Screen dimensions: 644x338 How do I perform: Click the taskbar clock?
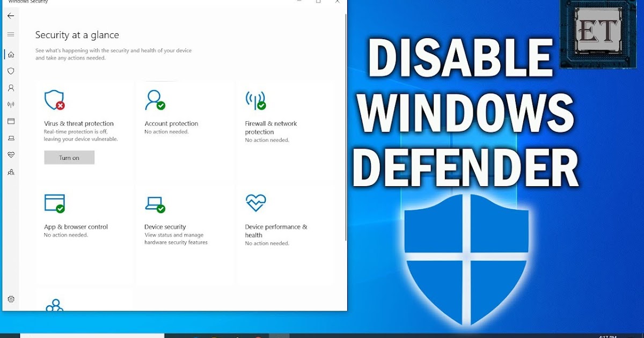tap(606, 336)
